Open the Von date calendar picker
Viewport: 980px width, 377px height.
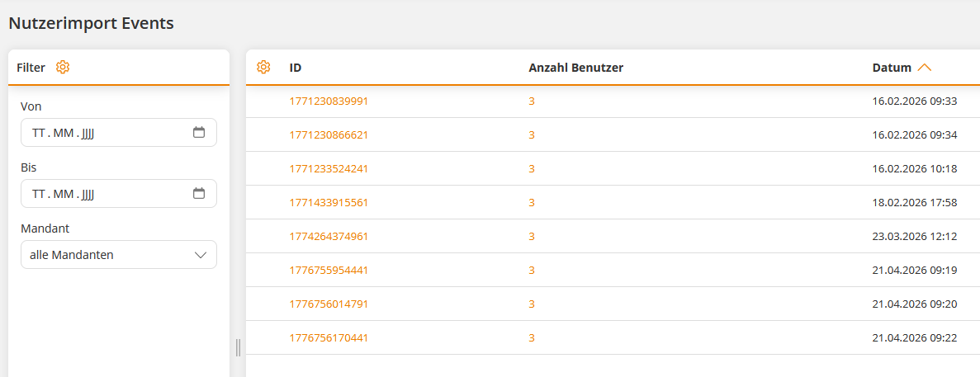tap(199, 132)
